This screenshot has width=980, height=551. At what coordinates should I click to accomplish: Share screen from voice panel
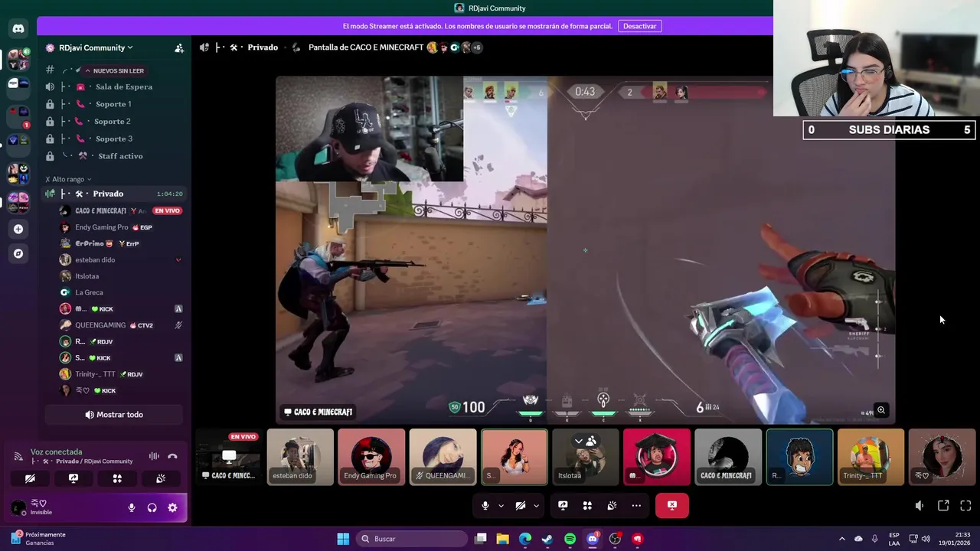73,478
